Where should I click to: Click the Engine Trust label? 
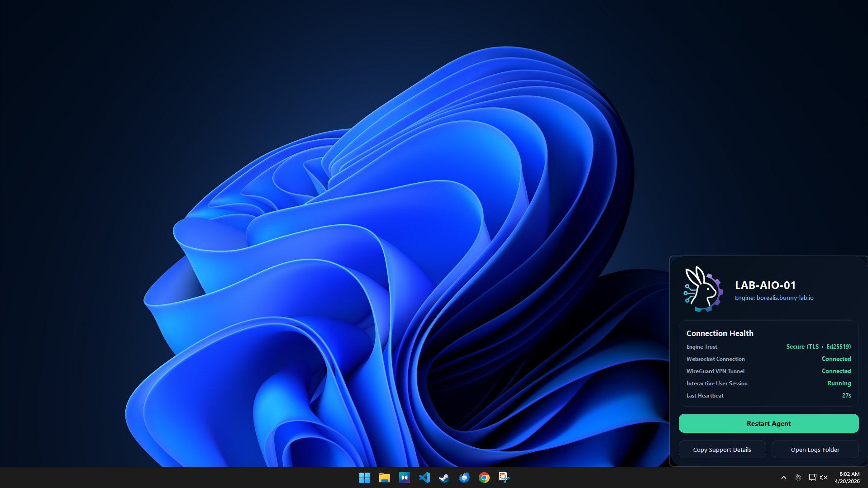[701, 347]
